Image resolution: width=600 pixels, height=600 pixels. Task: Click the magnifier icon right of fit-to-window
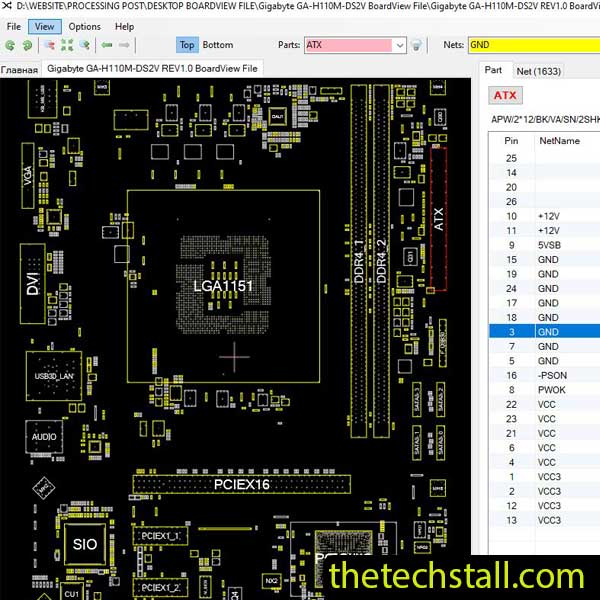click(84, 45)
